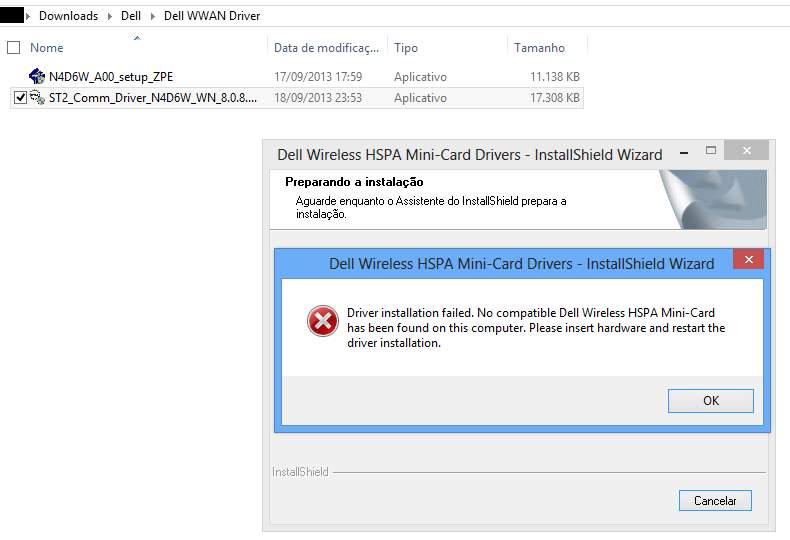Sort files by the Nome column

point(46,48)
